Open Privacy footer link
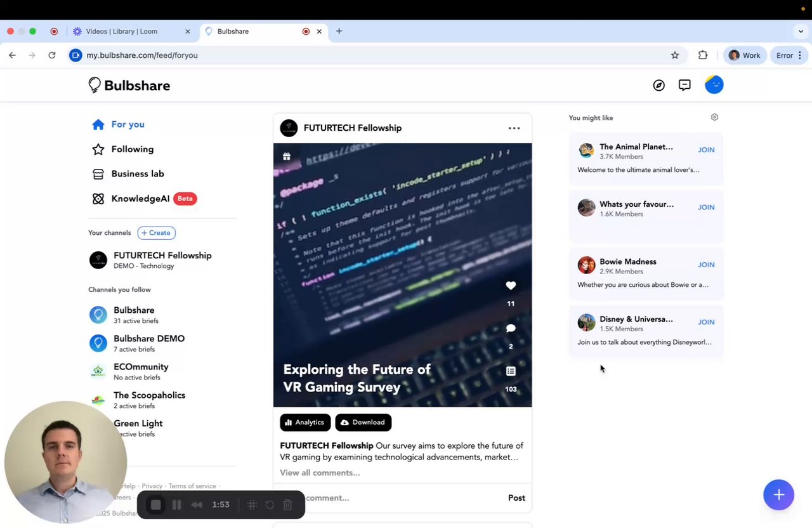This screenshot has width=812, height=528. click(152, 486)
